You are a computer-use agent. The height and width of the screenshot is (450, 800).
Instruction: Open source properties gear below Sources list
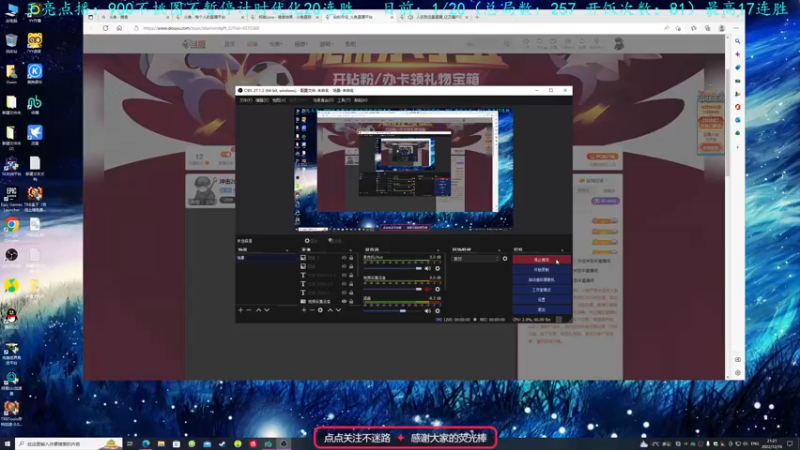click(320, 310)
